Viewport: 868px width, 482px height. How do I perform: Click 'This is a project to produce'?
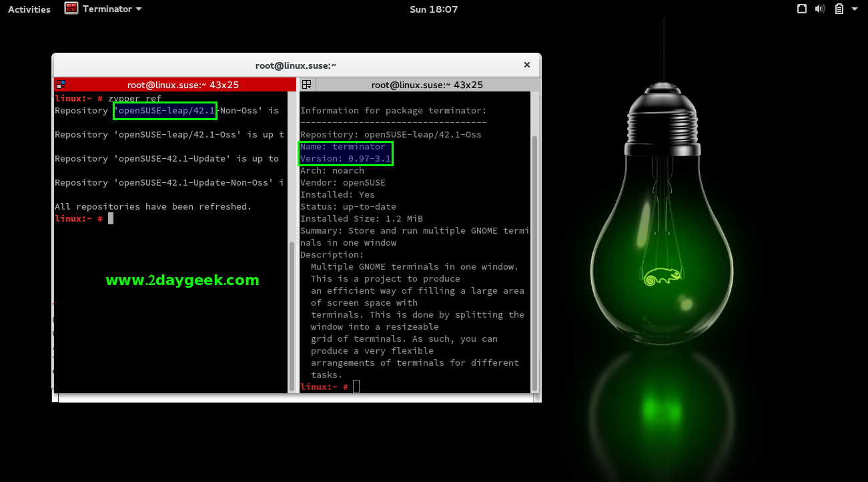(386, 278)
